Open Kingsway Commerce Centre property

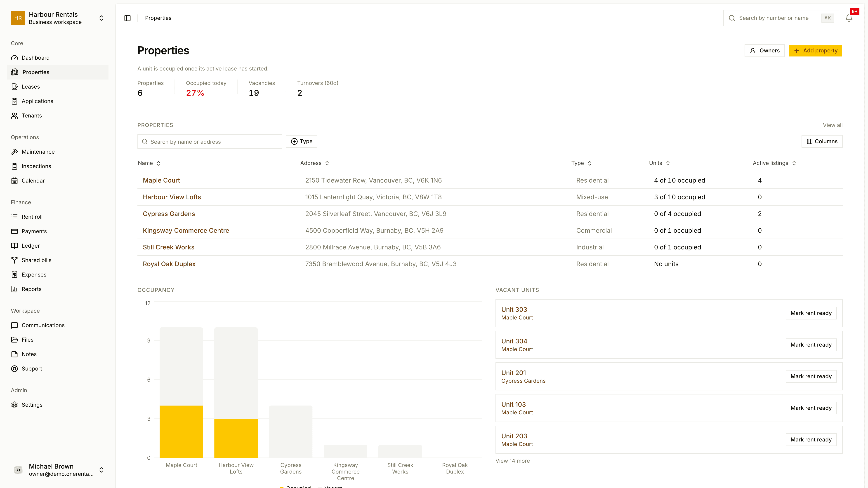(186, 230)
